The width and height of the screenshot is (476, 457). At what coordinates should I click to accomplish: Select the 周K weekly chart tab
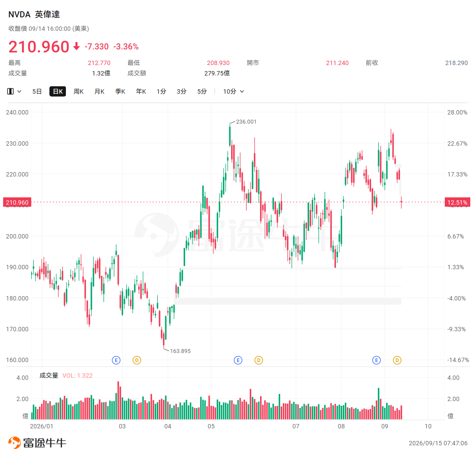point(78,91)
